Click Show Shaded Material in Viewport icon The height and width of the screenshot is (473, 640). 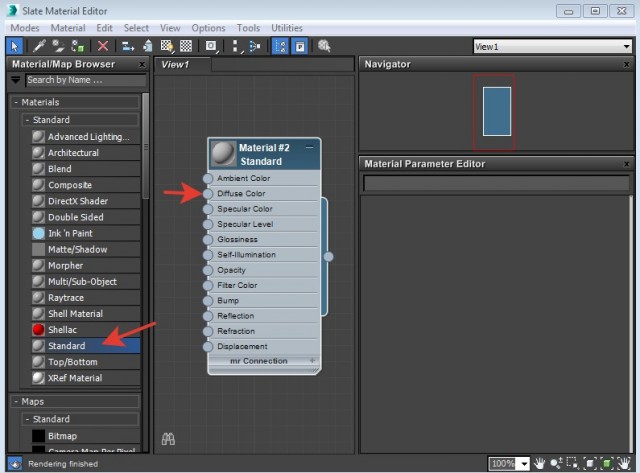click(167, 46)
